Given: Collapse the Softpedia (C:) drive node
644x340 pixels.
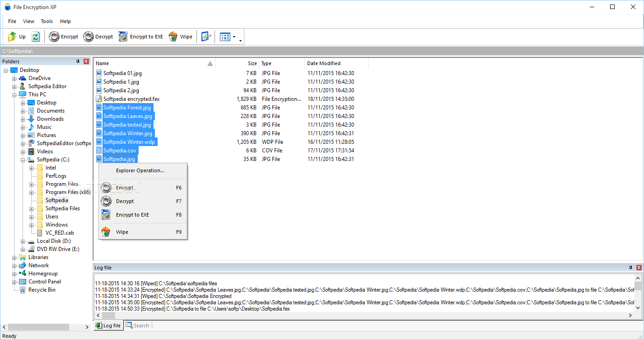Looking at the screenshot, I should (x=23, y=160).
